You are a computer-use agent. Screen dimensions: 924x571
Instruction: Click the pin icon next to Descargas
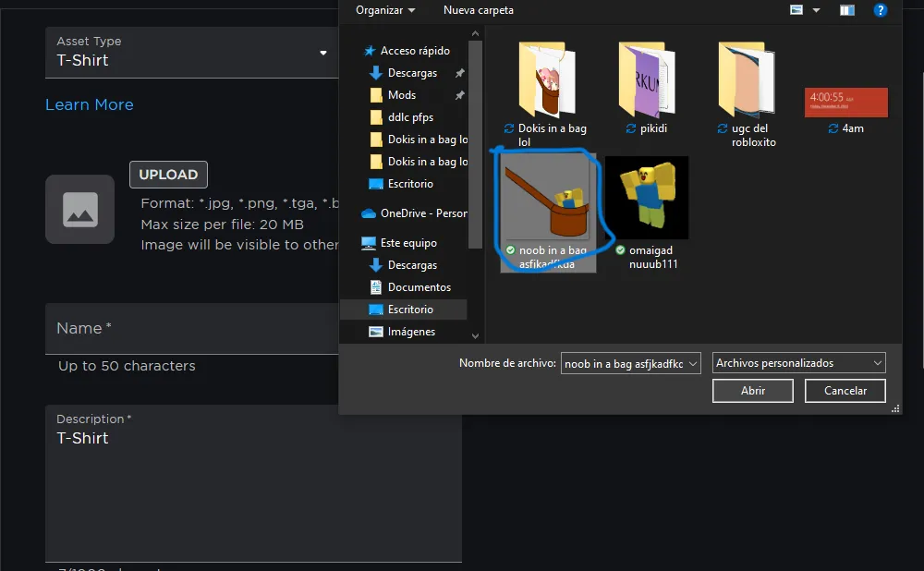point(459,73)
